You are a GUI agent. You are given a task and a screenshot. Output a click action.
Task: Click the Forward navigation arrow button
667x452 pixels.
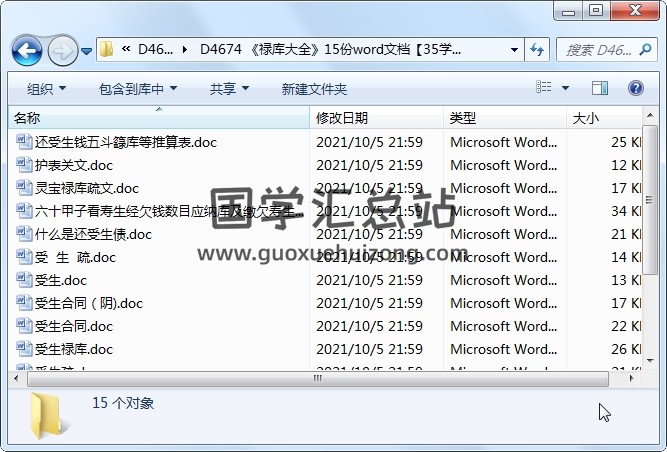click(61, 49)
